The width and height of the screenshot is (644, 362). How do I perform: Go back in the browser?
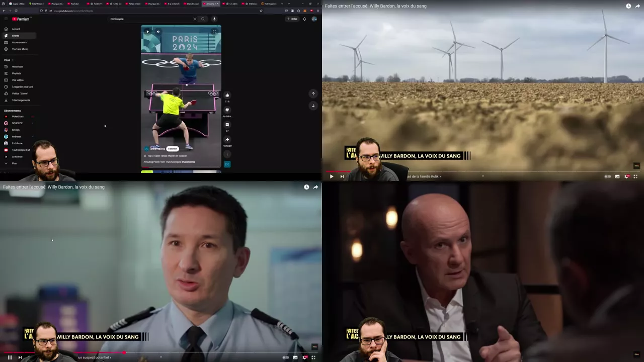tap(4, 11)
